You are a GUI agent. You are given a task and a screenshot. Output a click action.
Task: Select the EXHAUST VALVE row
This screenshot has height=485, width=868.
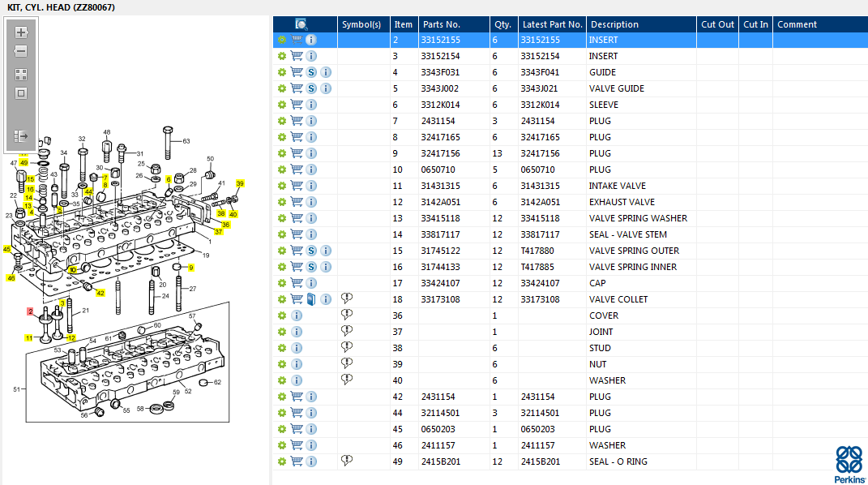pos(571,202)
